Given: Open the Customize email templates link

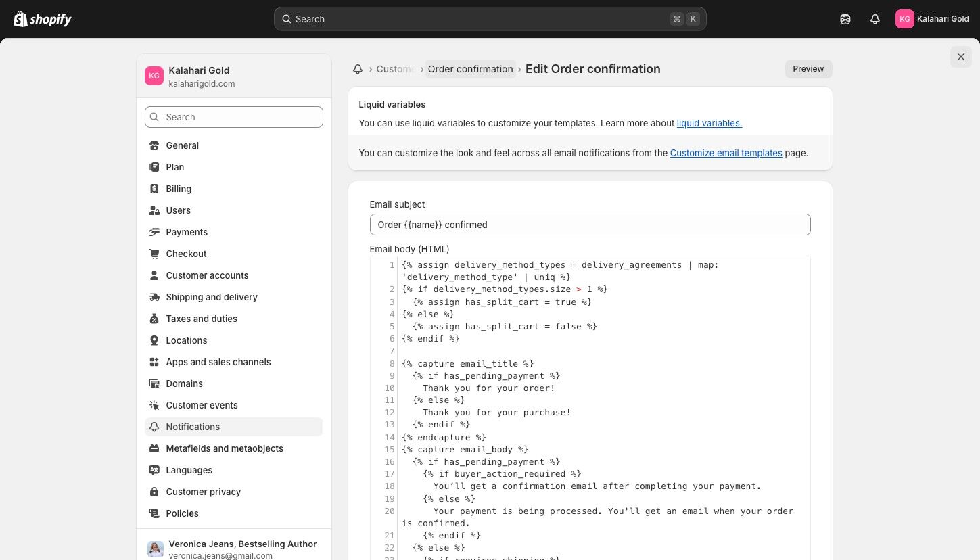Looking at the screenshot, I should tap(726, 153).
